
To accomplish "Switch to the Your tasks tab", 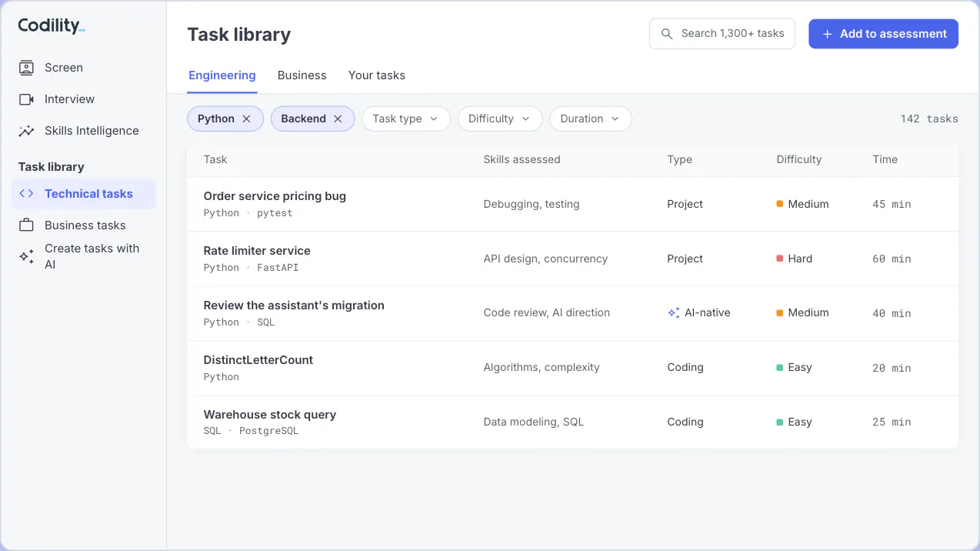I will tap(377, 75).
